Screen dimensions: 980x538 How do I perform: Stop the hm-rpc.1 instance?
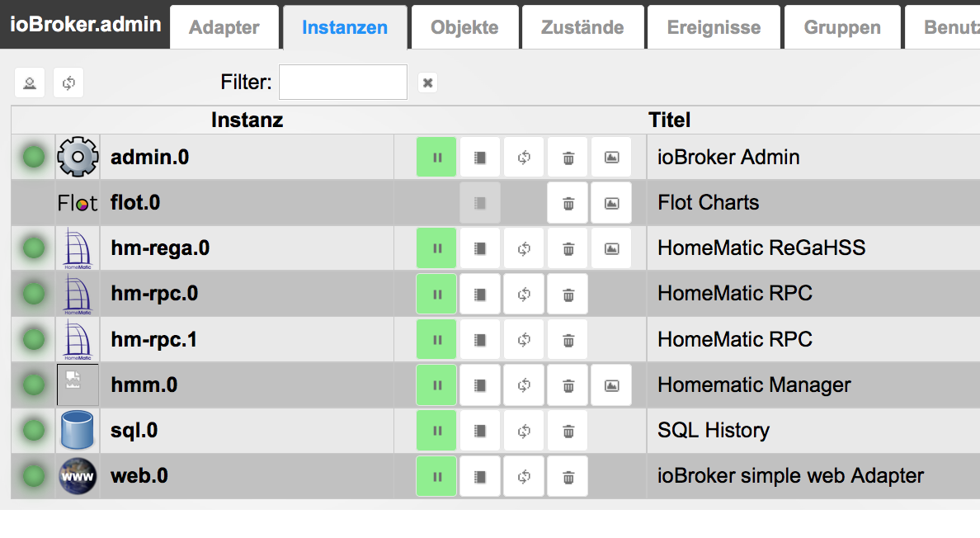click(436, 339)
